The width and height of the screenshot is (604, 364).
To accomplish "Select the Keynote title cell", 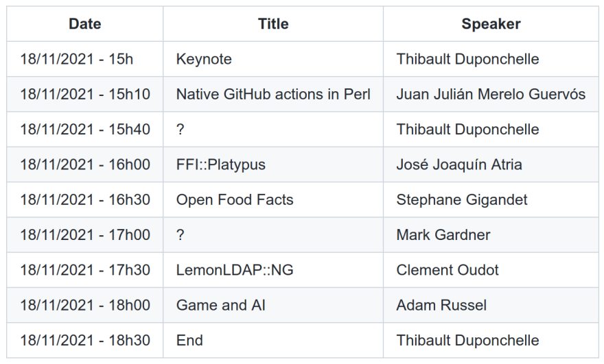I will pyautogui.click(x=273, y=59).
